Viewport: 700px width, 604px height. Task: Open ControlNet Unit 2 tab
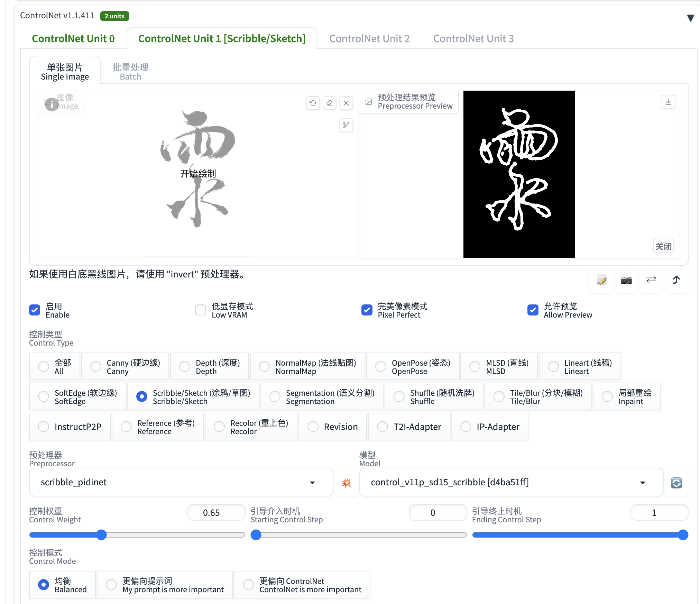pos(369,38)
